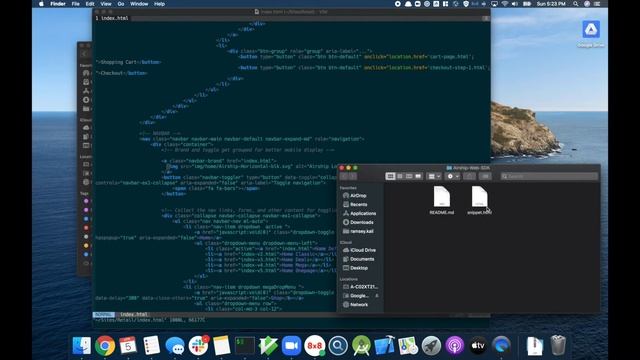The image size is (640, 360).
Task: Switch Finder window to gallery view
Action: coord(418,176)
